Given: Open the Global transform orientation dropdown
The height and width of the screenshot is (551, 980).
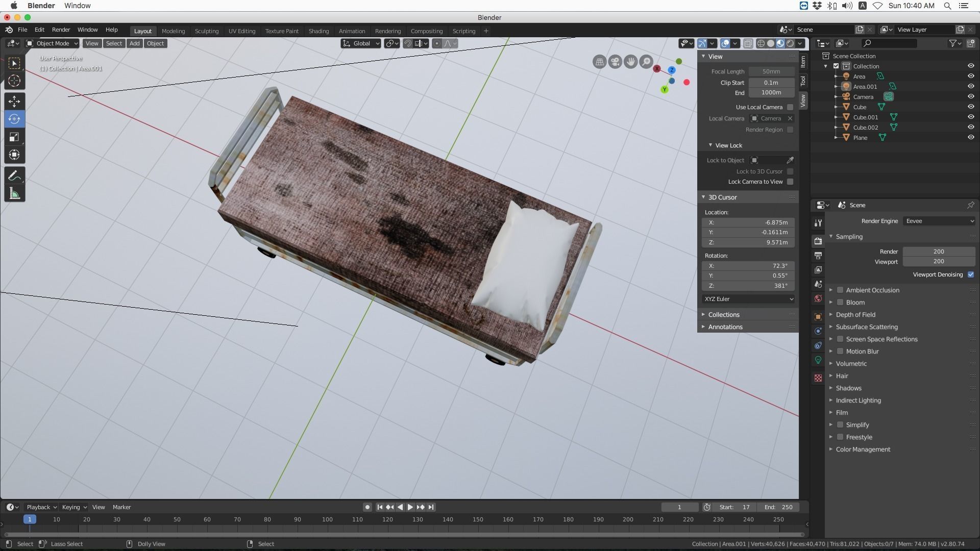Looking at the screenshot, I should point(361,43).
